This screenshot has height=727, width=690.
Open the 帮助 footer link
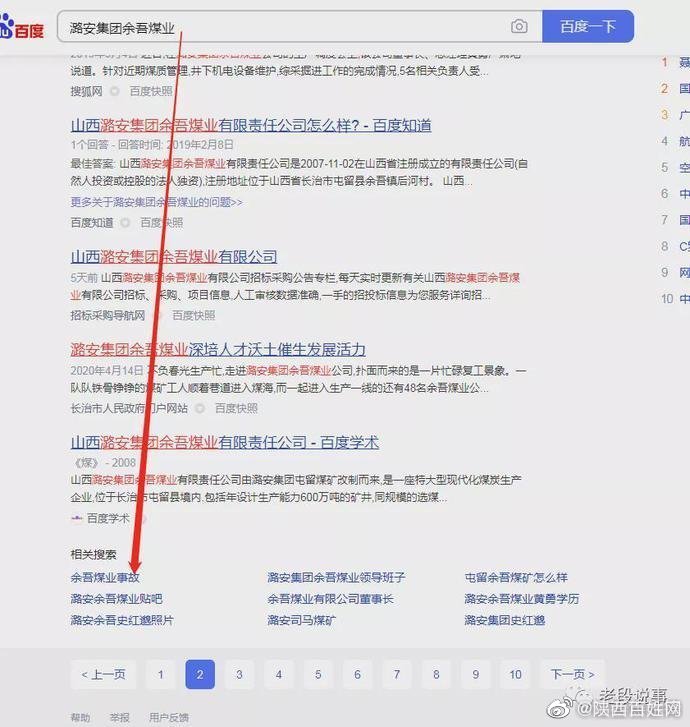80,718
